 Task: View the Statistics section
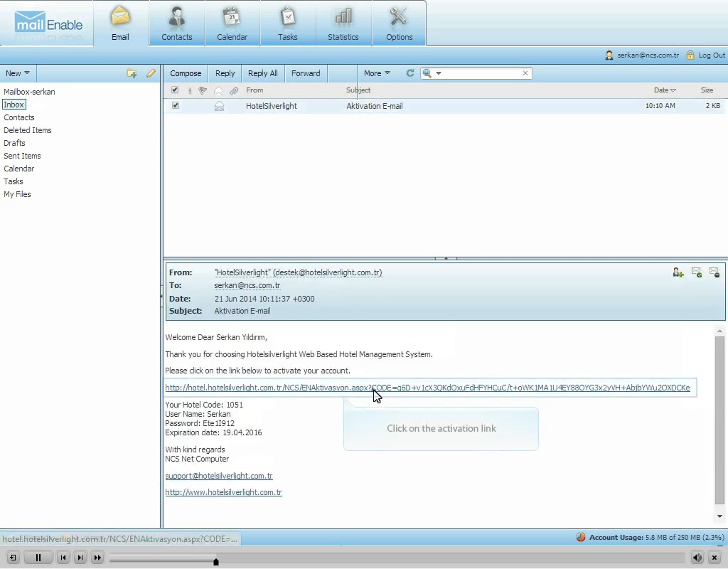(x=343, y=23)
